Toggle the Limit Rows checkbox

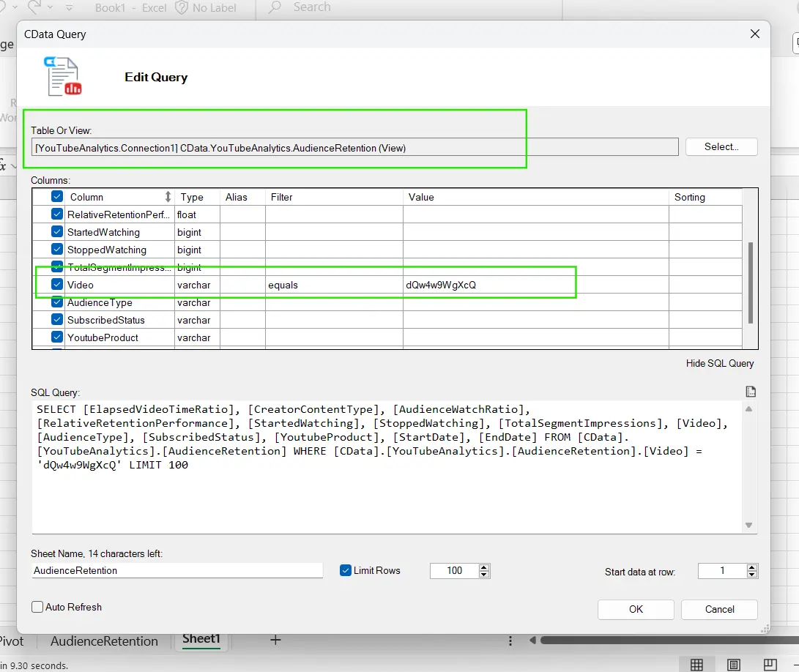pyautogui.click(x=346, y=570)
